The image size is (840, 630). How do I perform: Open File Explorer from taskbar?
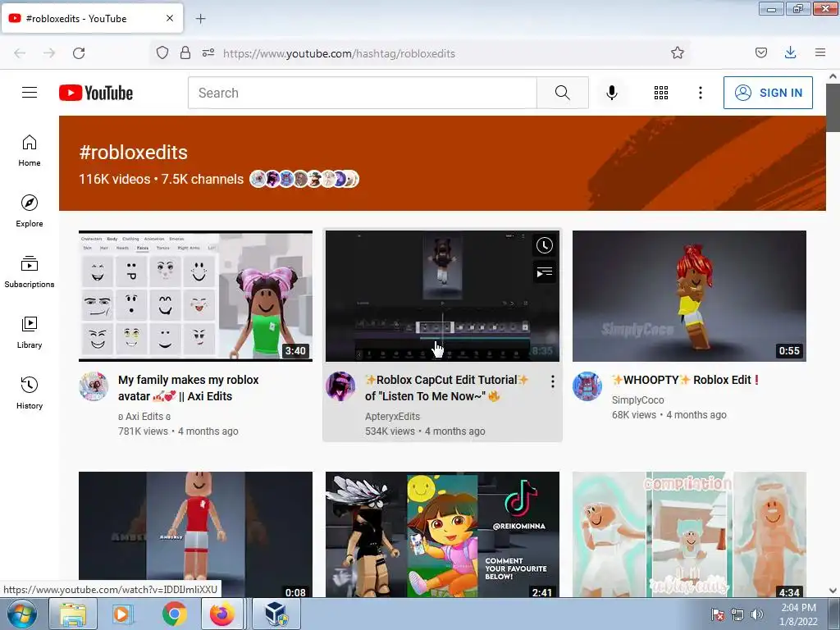tap(73, 614)
